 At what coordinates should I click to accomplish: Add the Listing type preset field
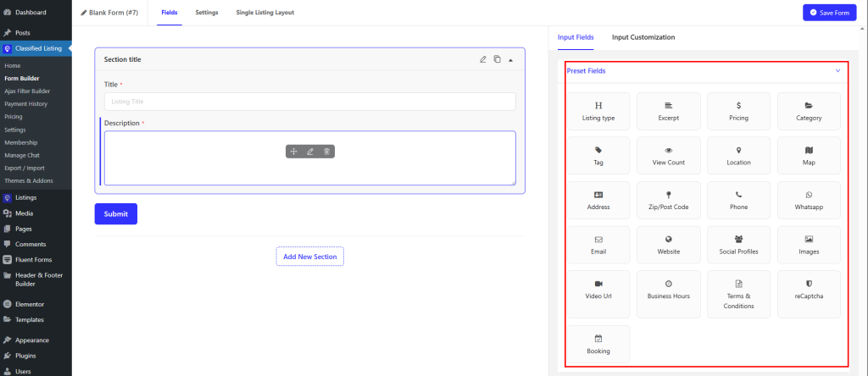[598, 111]
